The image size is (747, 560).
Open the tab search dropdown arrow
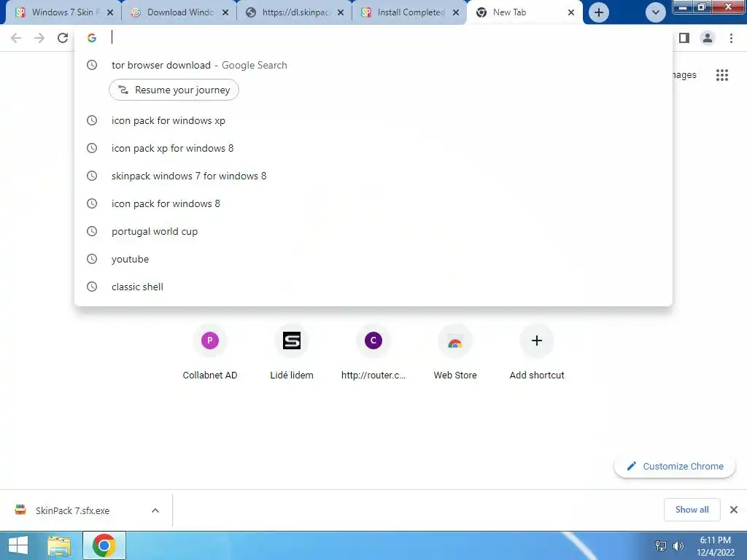[656, 12]
